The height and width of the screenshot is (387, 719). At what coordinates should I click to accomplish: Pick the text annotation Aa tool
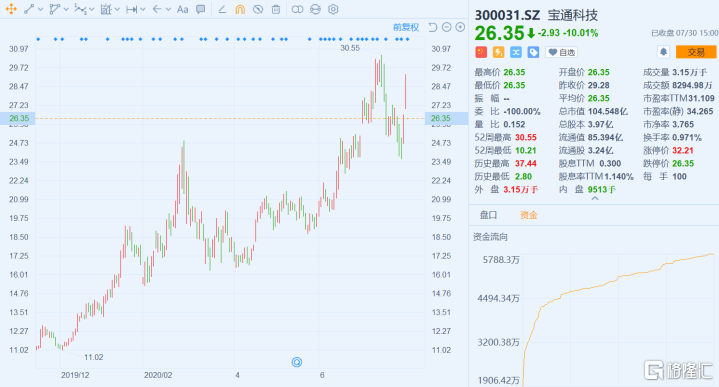click(x=183, y=9)
